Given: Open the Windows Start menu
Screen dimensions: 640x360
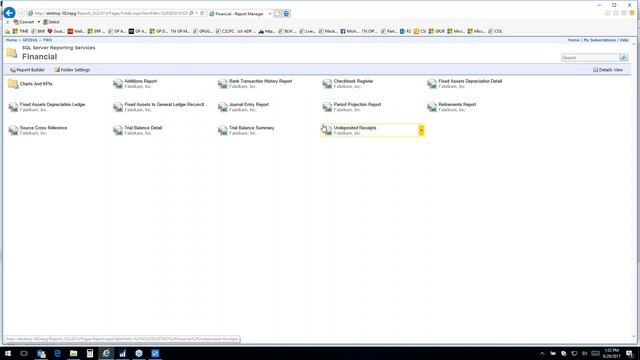Looking at the screenshot, I should pos(8,353).
